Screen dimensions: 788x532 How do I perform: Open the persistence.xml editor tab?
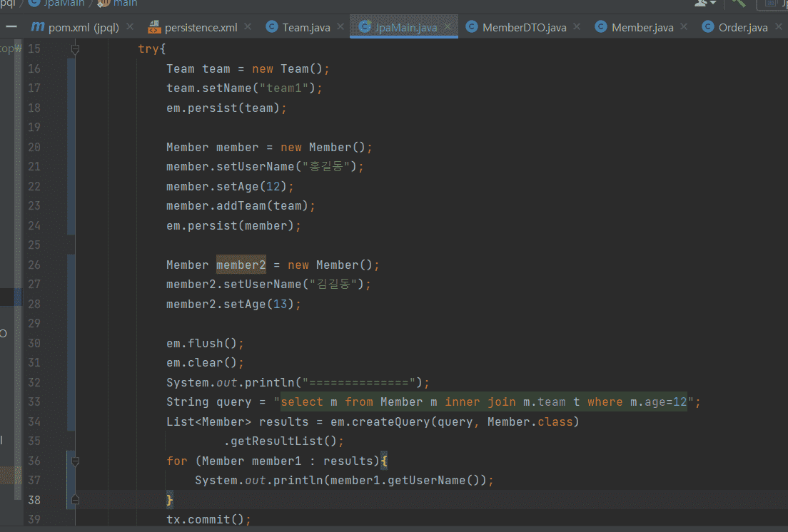193,27
